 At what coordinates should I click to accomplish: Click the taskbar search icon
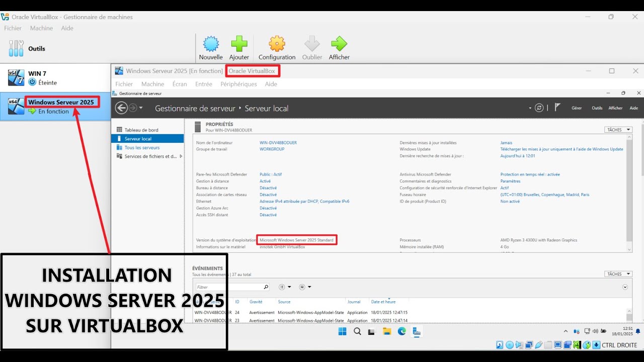[357, 331]
